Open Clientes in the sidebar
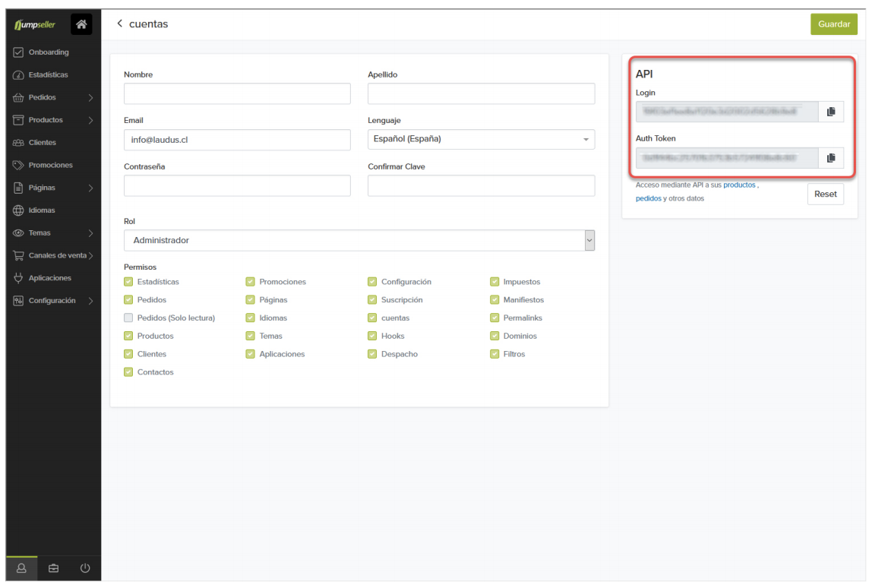This screenshot has height=588, width=872. pyautogui.click(x=42, y=143)
